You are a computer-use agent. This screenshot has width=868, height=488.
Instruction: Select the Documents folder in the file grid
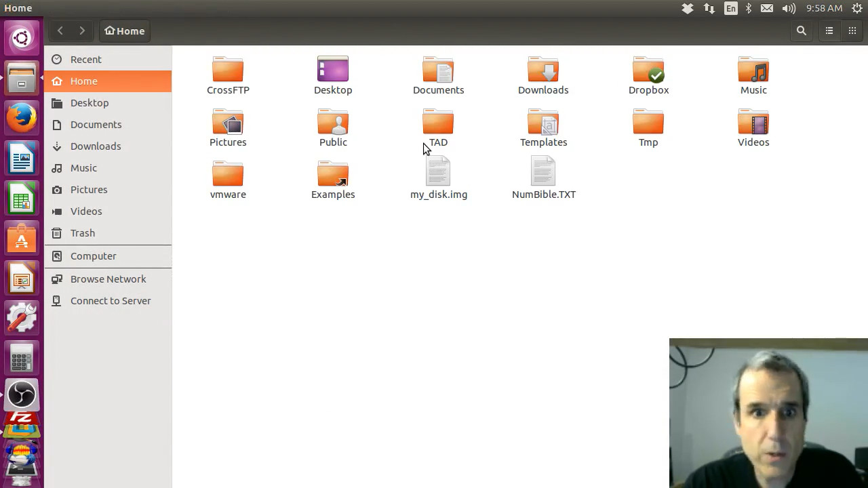pyautogui.click(x=438, y=75)
